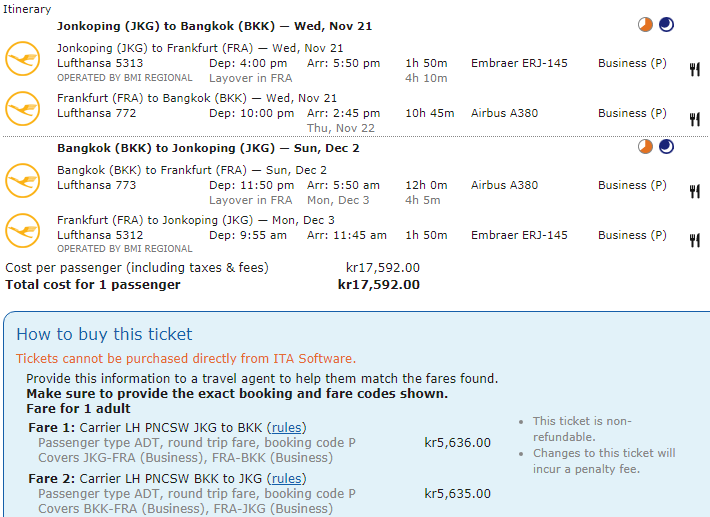Click meal icon for Lufthansa 773

pyautogui.click(x=694, y=191)
